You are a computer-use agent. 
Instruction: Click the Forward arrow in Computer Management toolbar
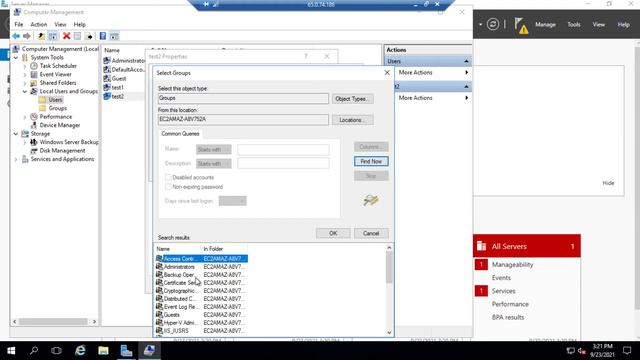pos(27,36)
